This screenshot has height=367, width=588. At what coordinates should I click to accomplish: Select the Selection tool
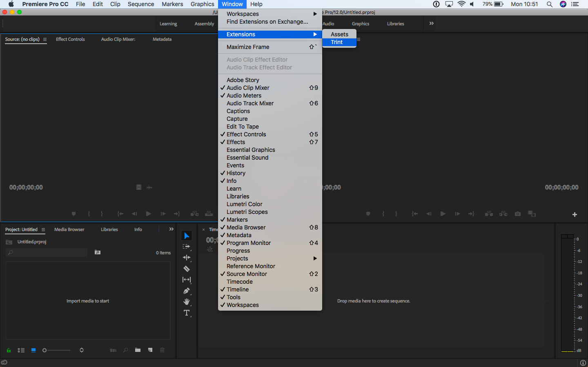pyautogui.click(x=187, y=236)
